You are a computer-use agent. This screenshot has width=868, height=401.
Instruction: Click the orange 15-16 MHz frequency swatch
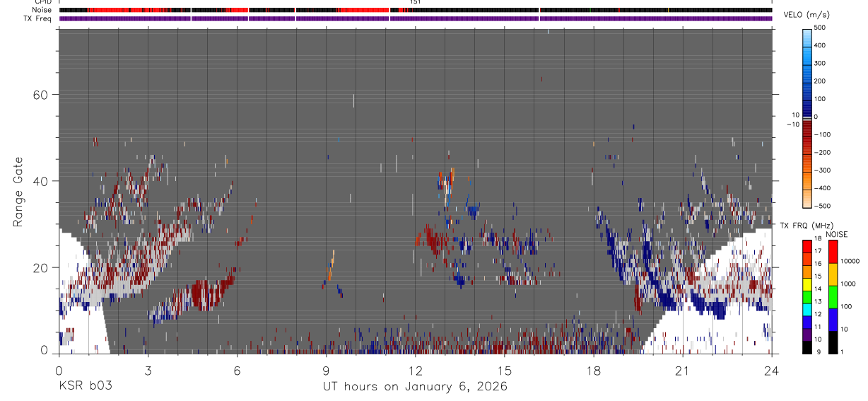point(807,271)
